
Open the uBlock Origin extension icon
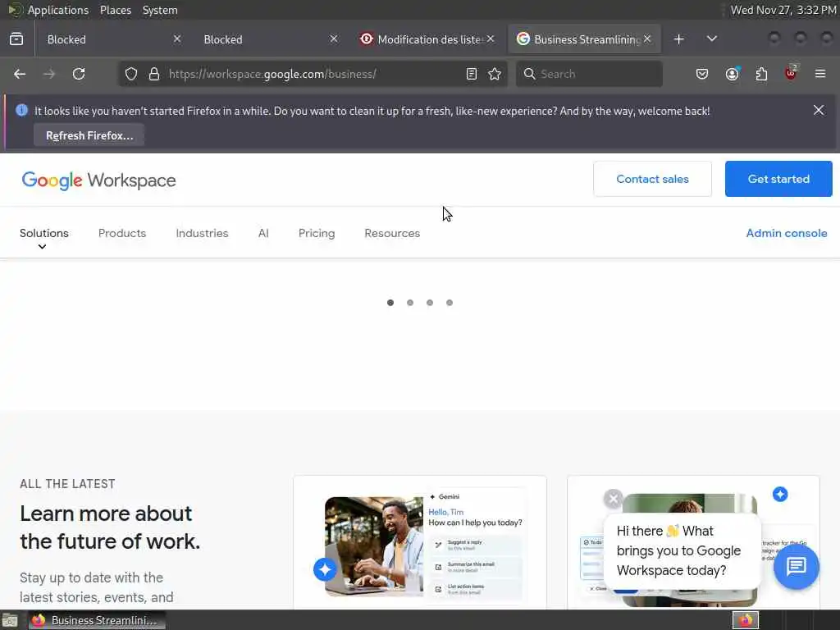pyautogui.click(x=792, y=73)
